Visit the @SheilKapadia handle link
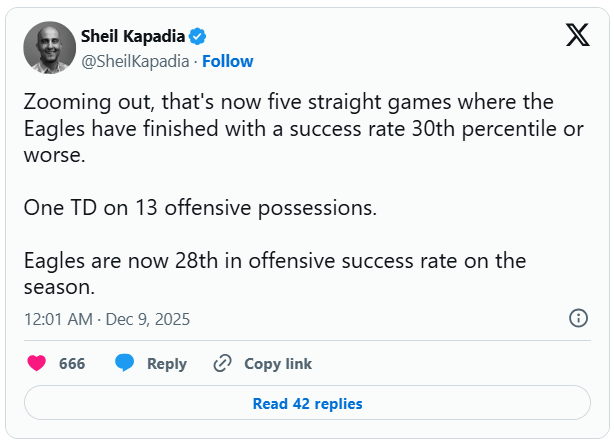The height and width of the screenshot is (442, 614). pyautogui.click(x=136, y=61)
